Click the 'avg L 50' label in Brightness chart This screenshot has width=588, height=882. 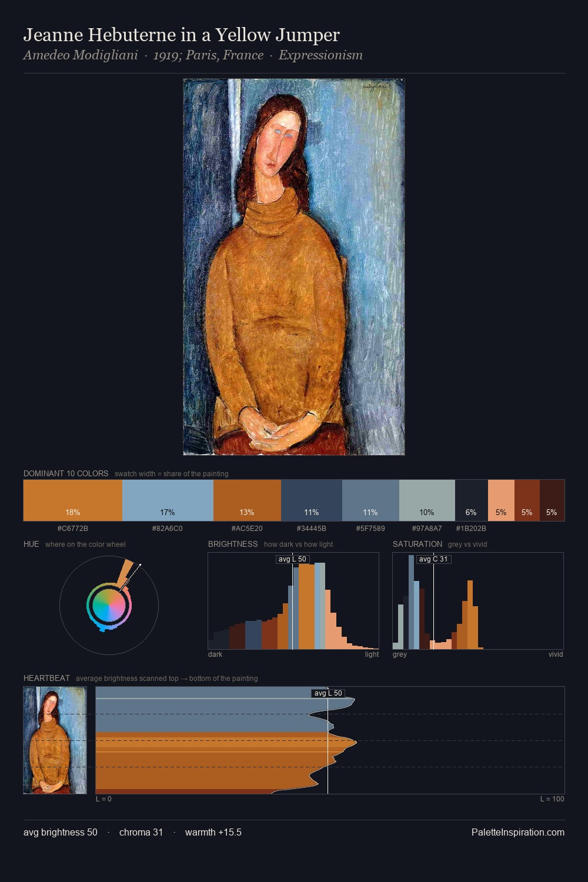[293, 559]
